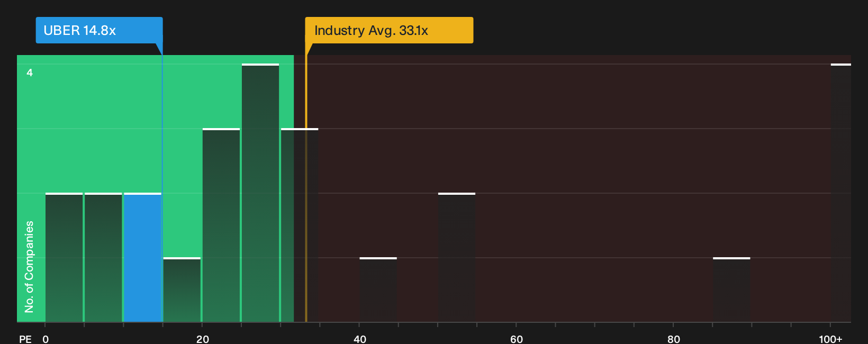The height and width of the screenshot is (344, 868).
Task: Click the x-axis value 0
Action: coord(46,339)
